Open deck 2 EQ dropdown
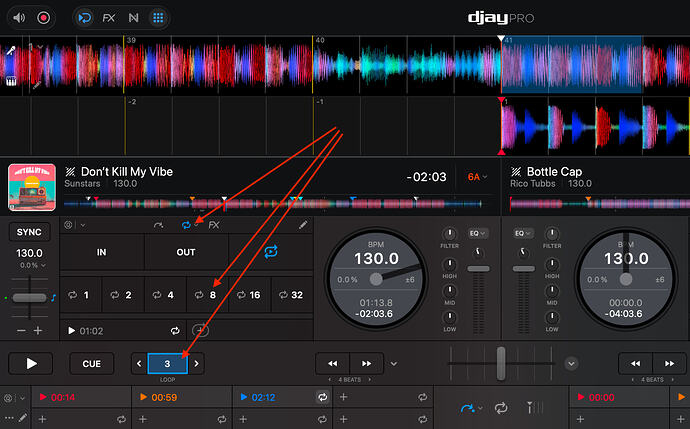The image size is (690, 429). tap(522, 233)
